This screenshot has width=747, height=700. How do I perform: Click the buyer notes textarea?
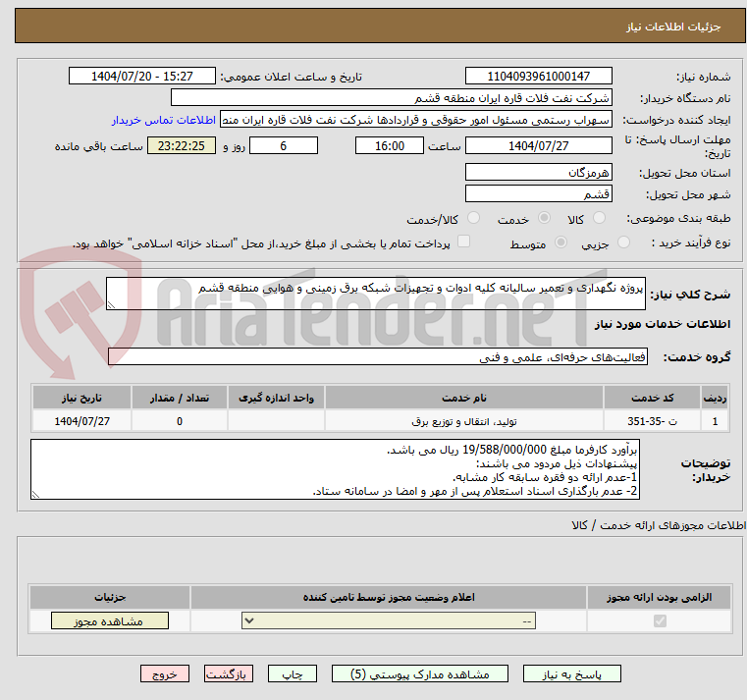(x=335, y=469)
